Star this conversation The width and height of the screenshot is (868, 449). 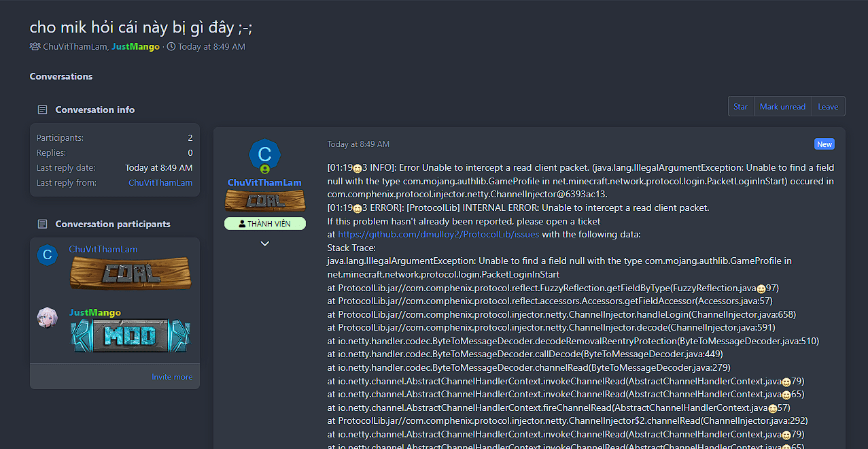click(740, 106)
